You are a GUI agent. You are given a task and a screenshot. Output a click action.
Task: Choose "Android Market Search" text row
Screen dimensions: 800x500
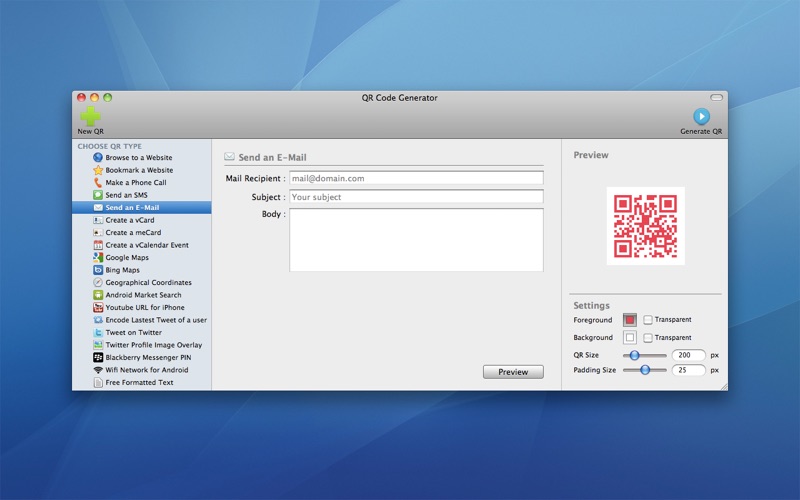point(143,295)
